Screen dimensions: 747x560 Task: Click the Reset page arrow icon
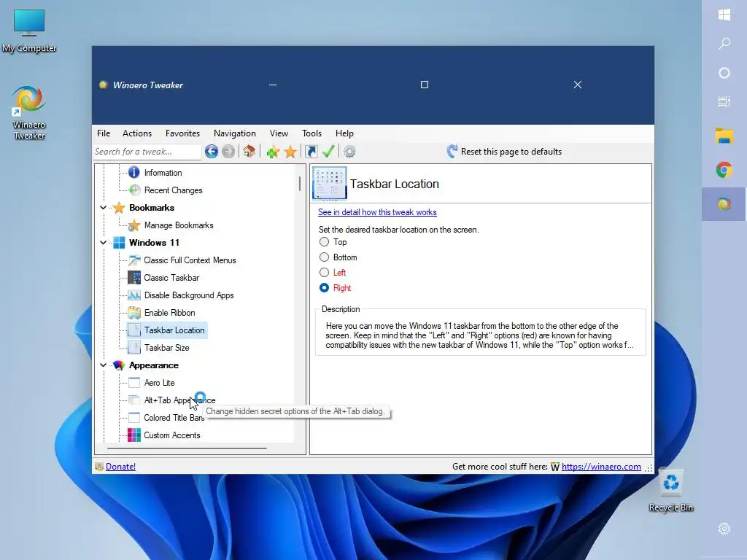pos(452,152)
